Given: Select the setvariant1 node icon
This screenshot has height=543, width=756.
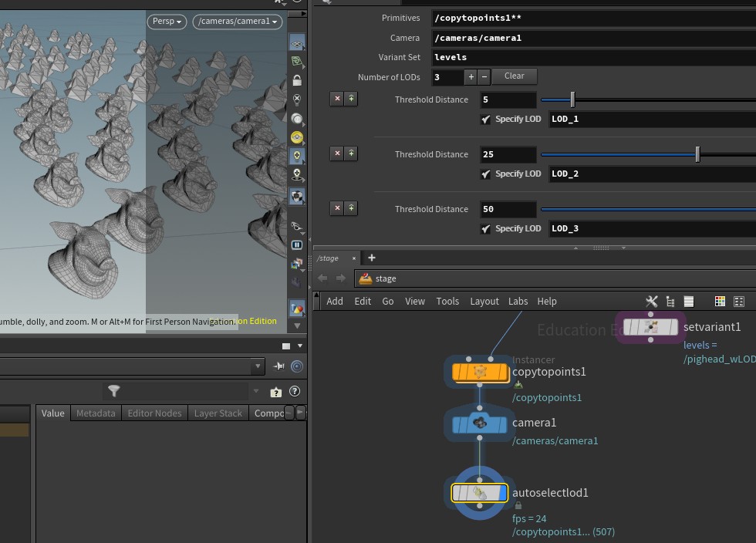Looking at the screenshot, I should point(651,327).
